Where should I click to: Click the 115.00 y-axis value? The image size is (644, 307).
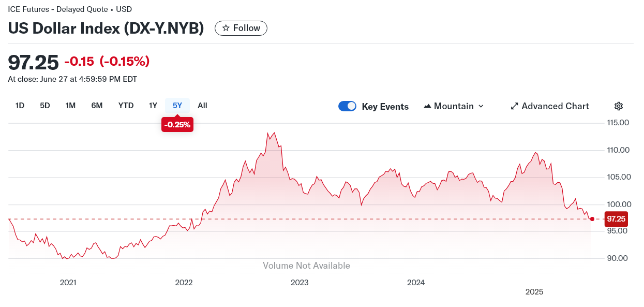pyautogui.click(x=617, y=123)
